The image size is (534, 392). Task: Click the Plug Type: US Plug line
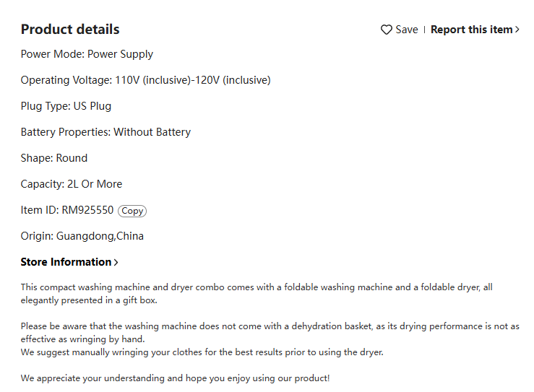pyautogui.click(x=66, y=106)
